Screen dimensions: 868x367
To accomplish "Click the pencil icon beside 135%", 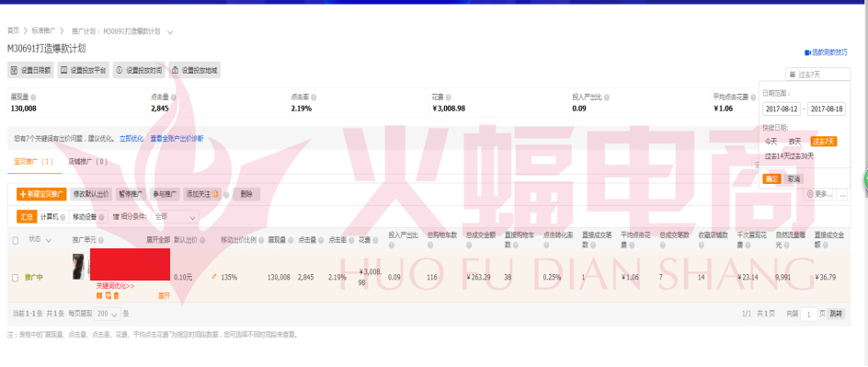I will 214,276.
